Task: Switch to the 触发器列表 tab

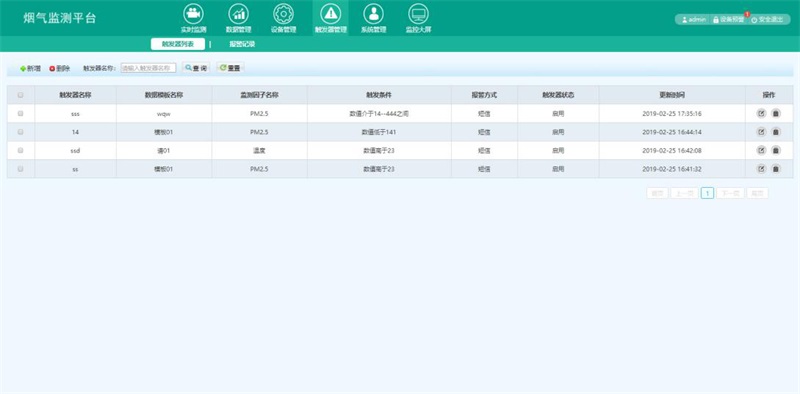Action: click(x=178, y=44)
